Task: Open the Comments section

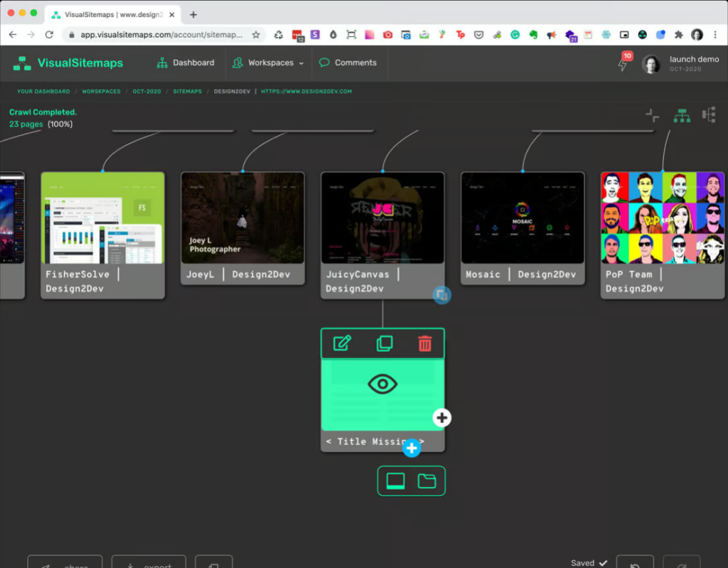Action: click(x=348, y=63)
